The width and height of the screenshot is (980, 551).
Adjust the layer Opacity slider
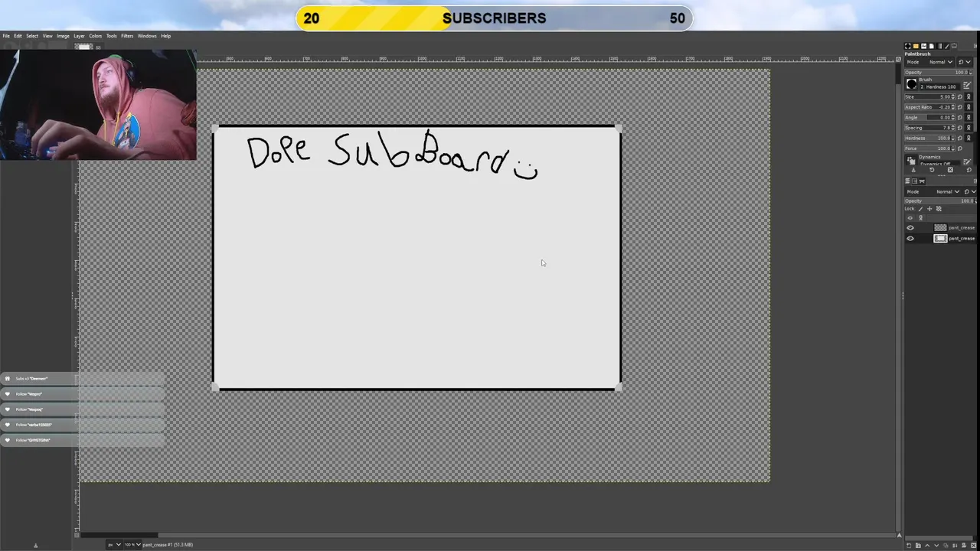pos(940,201)
